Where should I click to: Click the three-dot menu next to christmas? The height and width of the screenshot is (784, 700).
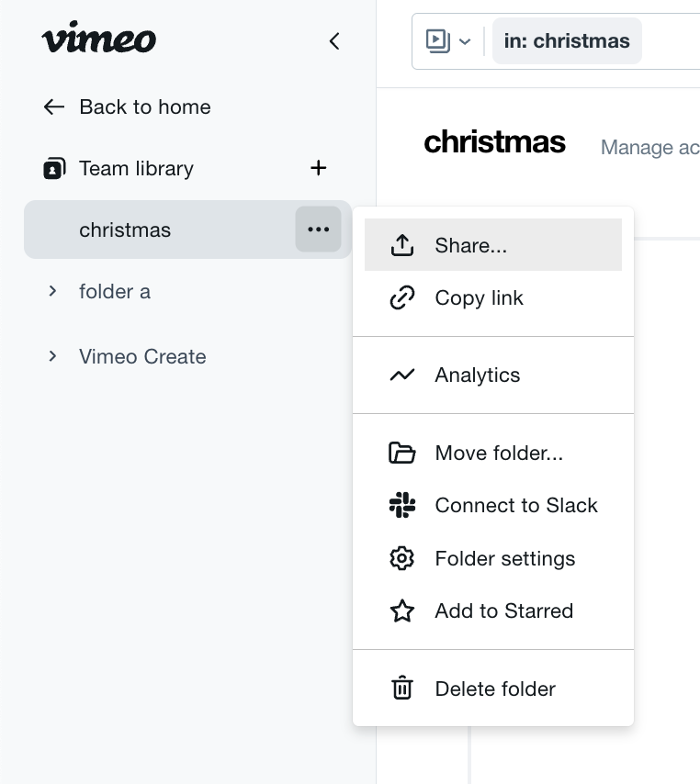318,230
